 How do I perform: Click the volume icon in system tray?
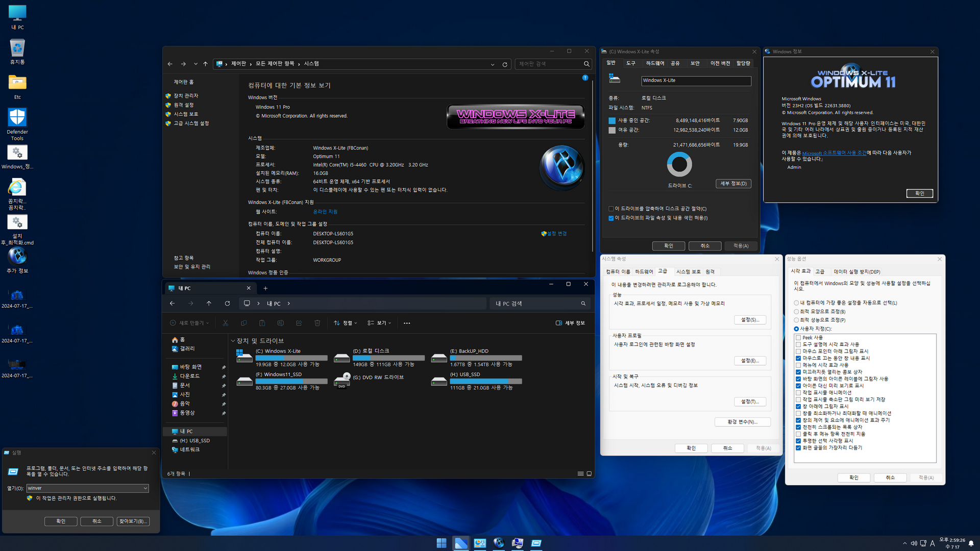(x=914, y=543)
